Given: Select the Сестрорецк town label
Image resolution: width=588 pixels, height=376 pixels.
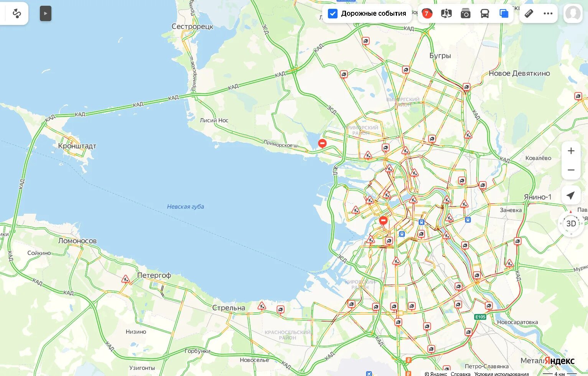Looking at the screenshot, I should click(192, 26).
